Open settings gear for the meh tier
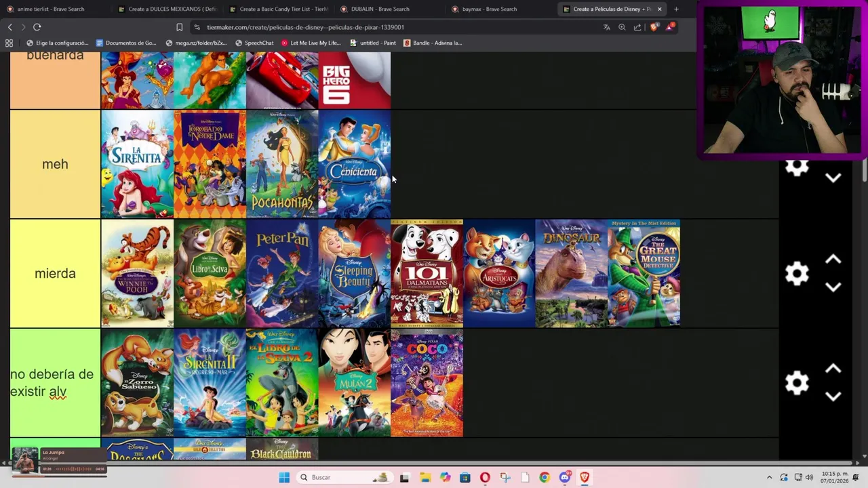Screen dimensions: 868x488 [x=797, y=167]
